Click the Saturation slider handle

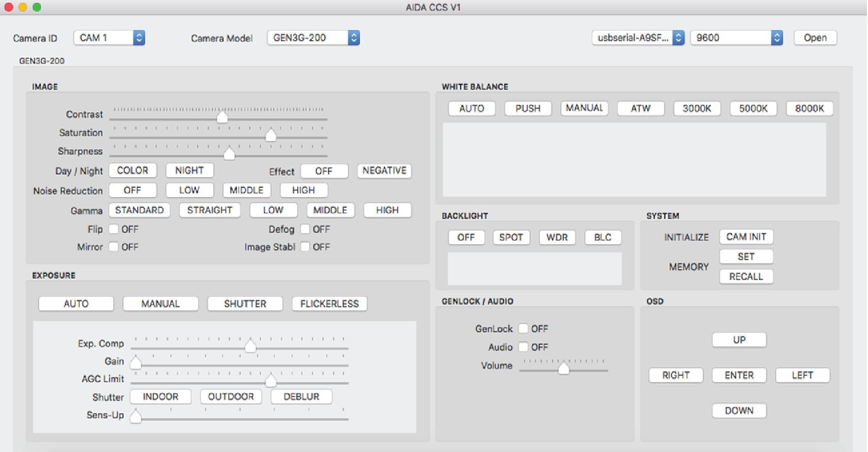pos(271,135)
